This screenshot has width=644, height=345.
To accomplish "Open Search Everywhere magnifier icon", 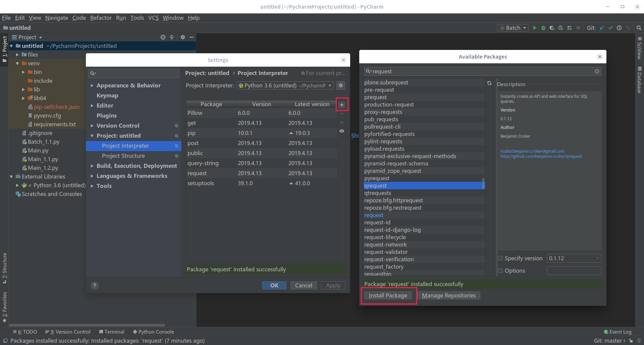I will click(x=639, y=28).
